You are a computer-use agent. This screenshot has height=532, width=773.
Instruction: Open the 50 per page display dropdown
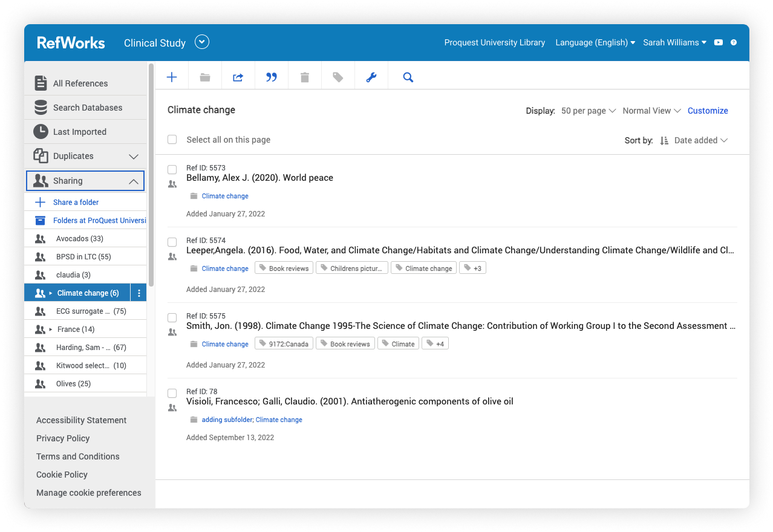tap(589, 111)
